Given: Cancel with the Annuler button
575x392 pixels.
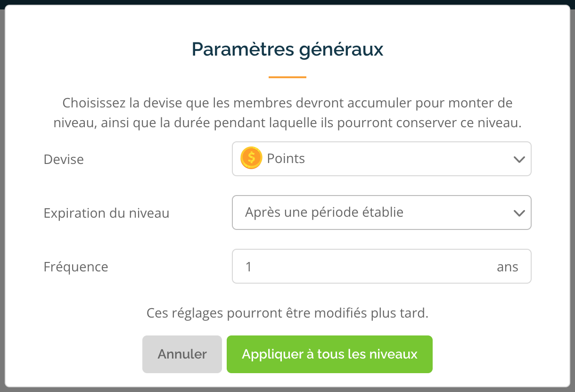Looking at the screenshot, I should (x=182, y=354).
